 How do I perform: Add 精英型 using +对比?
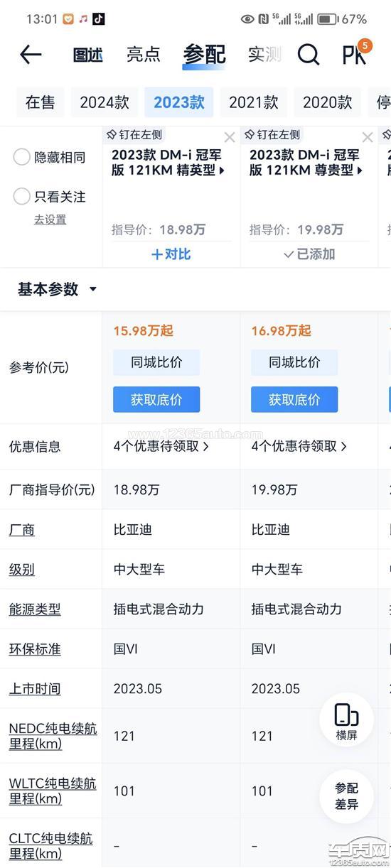(171, 254)
